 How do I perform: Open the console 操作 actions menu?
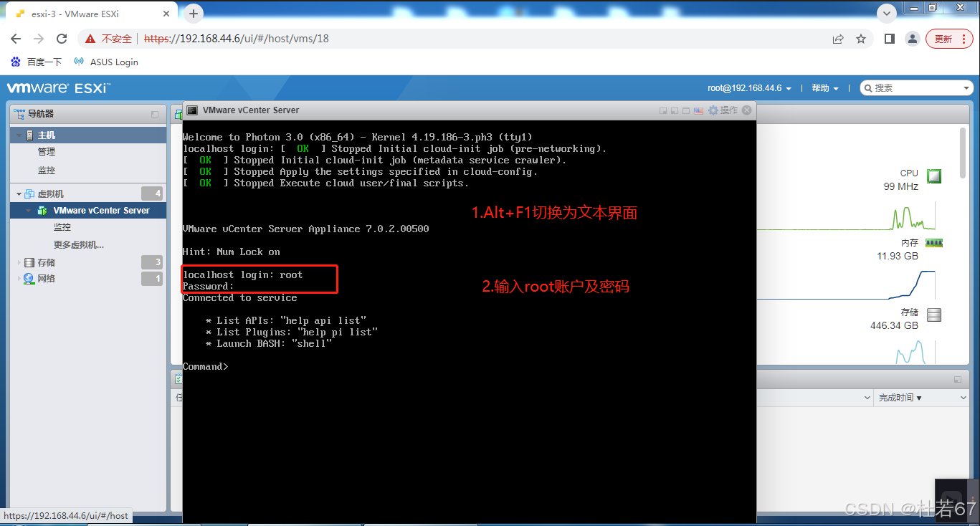723,110
